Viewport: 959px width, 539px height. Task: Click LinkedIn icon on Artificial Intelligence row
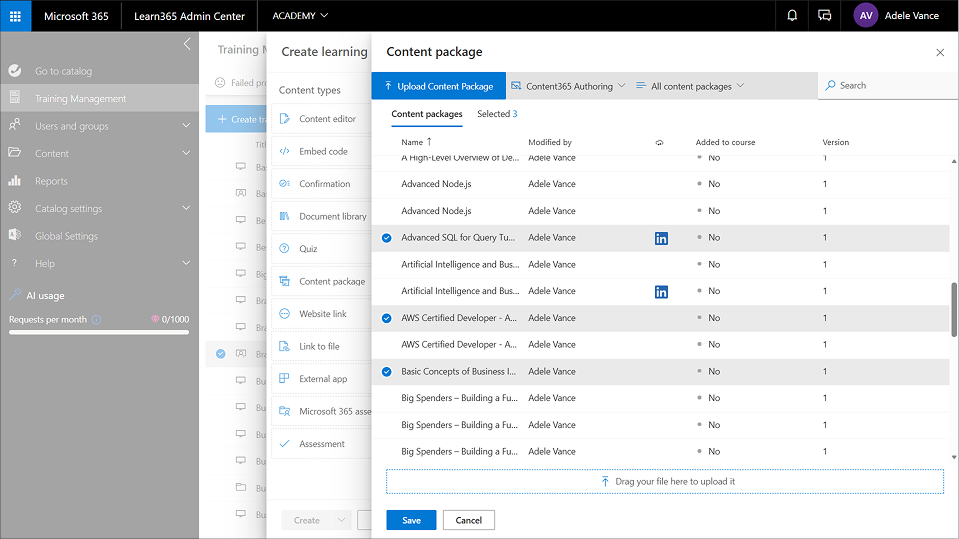[661, 292]
